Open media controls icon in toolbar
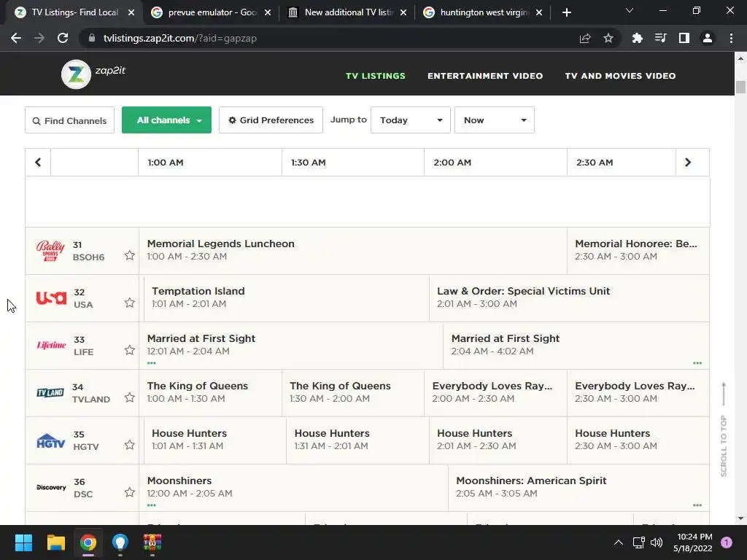The image size is (747, 560). coord(661,38)
